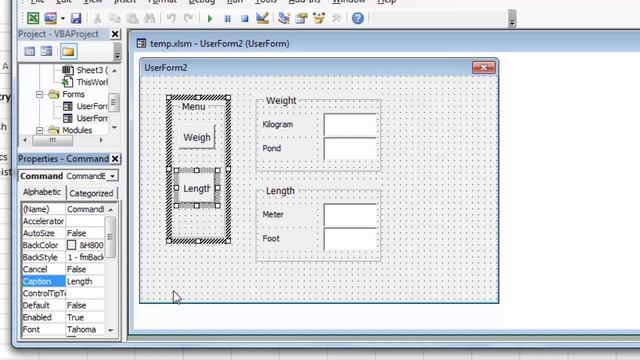
Task: Open Find with the binoculars icon
Action: tap(149, 18)
